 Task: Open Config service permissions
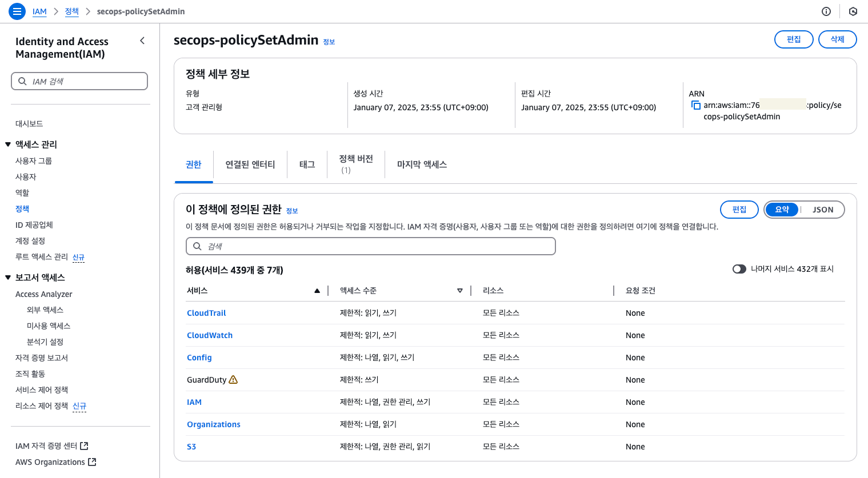199,358
